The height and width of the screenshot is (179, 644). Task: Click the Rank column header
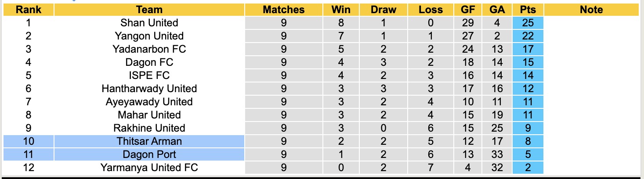click(28, 10)
